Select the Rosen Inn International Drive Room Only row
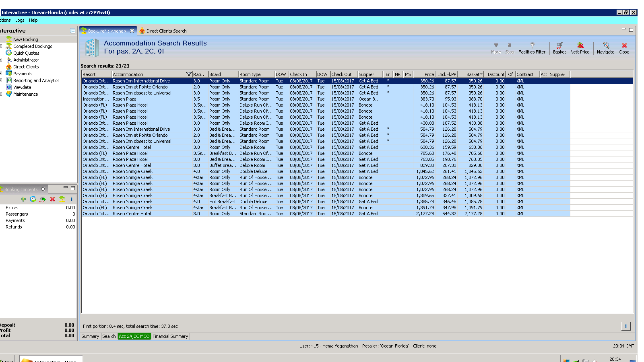Viewport: 644px width, 362px height. 357,81
